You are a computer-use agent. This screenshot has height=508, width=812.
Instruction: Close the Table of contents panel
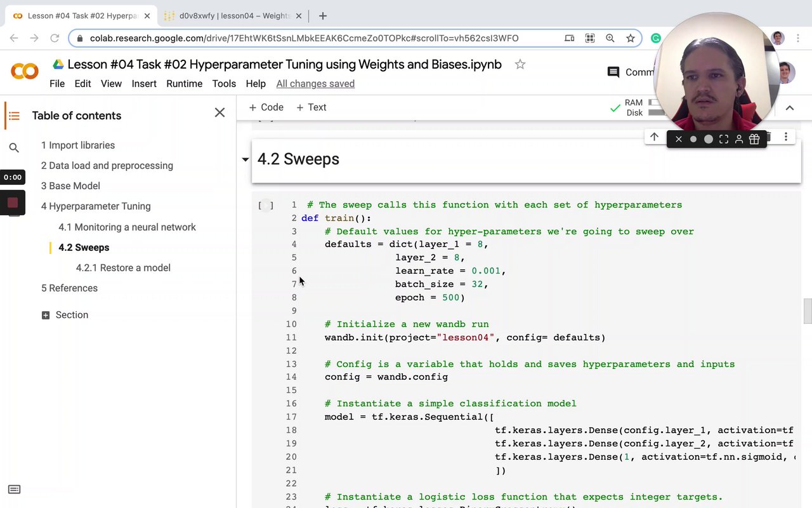click(x=219, y=113)
